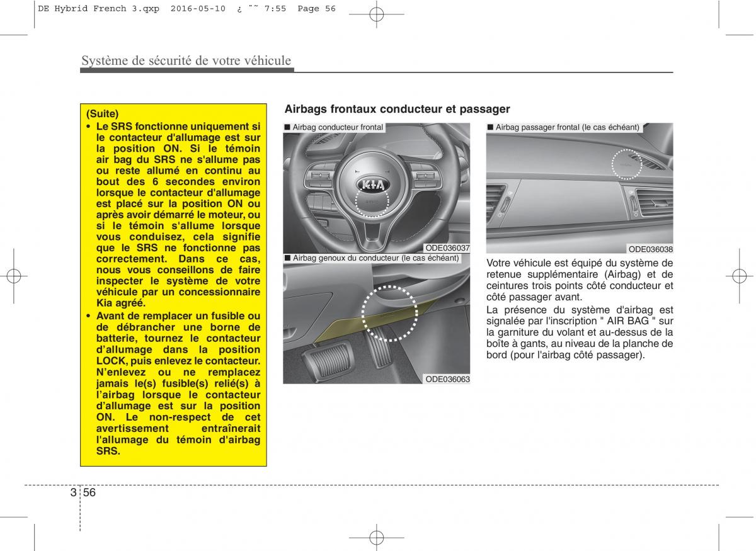Click the registration crosshair mark on left edge
Image resolution: width=756 pixels, height=551 pixels.
(13, 275)
